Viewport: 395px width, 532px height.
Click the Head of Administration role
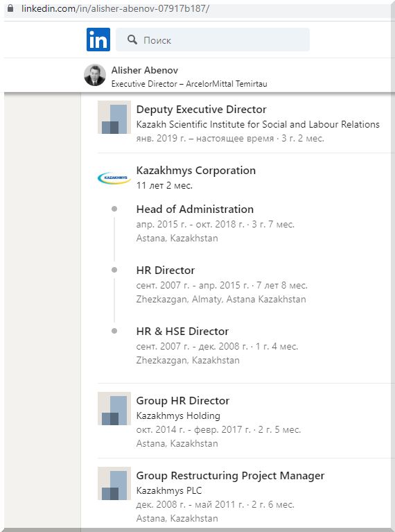click(x=195, y=209)
